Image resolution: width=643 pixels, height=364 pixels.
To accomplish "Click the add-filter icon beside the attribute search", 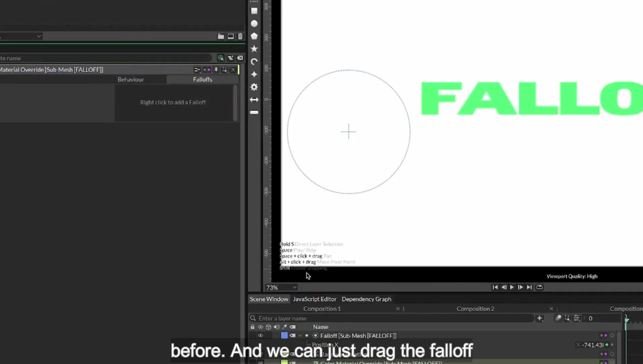I will pyautogui.click(x=230, y=58).
